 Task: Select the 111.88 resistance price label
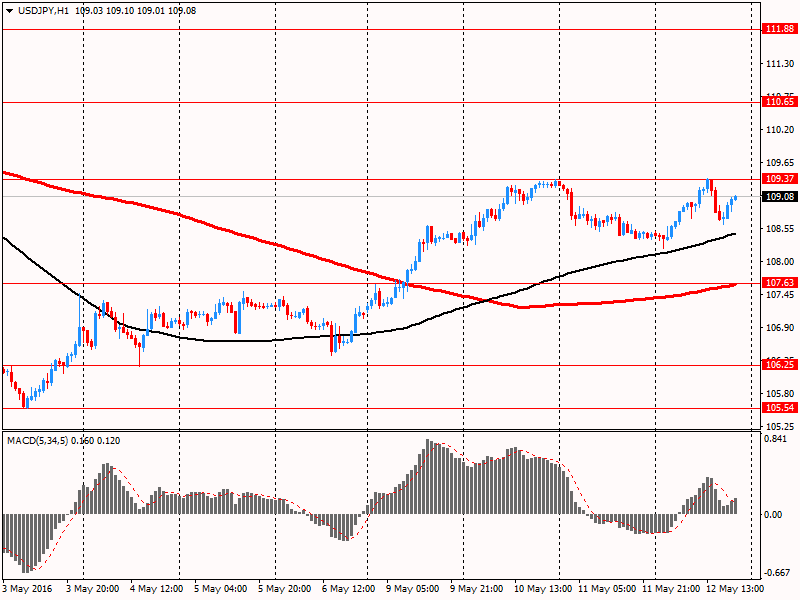(780, 29)
